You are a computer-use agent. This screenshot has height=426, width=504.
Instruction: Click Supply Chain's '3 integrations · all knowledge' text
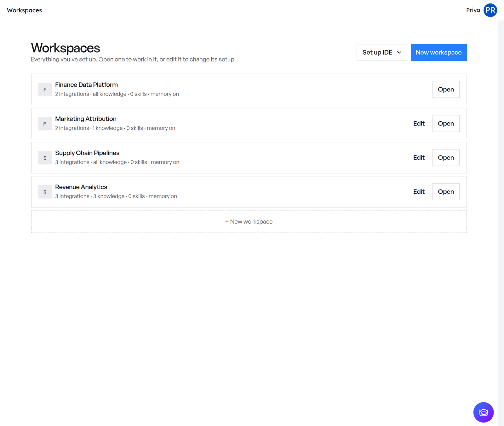click(117, 162)
